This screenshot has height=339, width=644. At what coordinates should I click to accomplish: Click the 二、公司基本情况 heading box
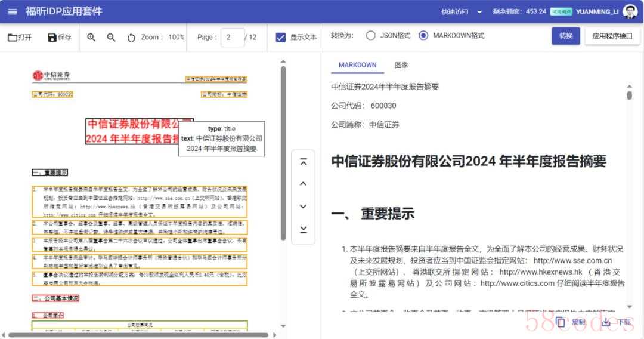click(55, 298)
